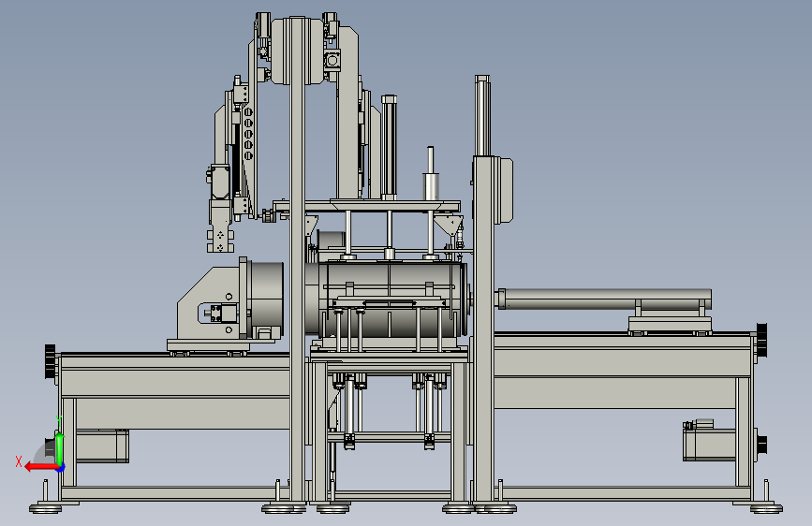Select the leftmost leveling foot

45,508
